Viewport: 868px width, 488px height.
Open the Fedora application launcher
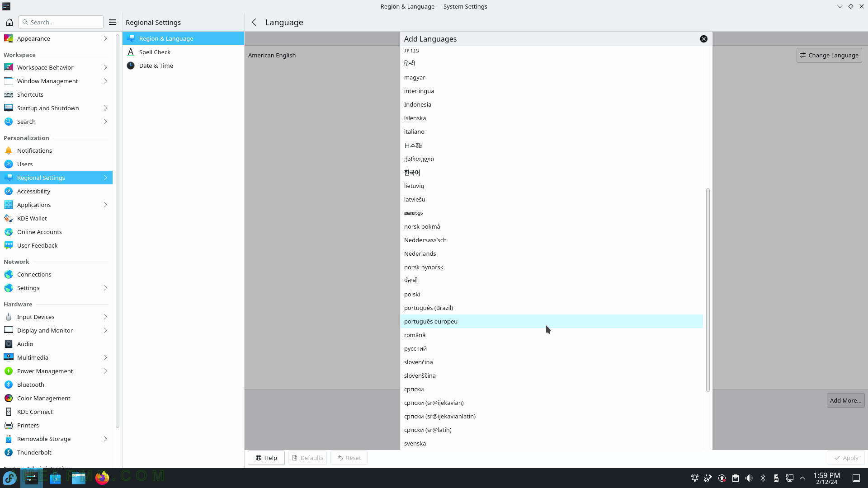(x=10, y=478)
